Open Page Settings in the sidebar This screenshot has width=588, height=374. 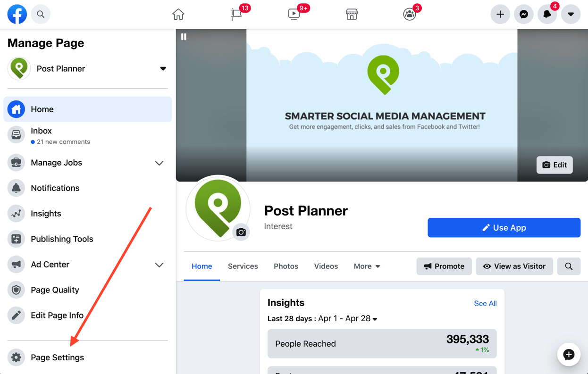88,357
